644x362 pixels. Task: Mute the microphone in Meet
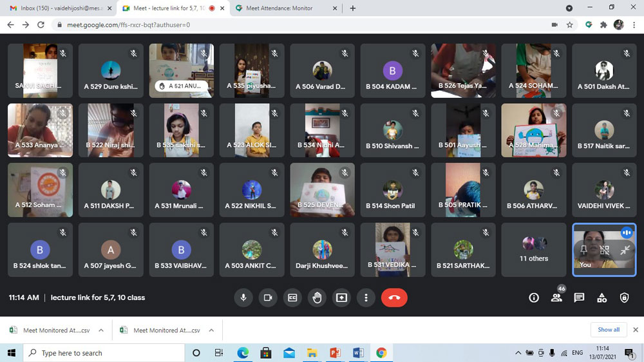(243, 298)
